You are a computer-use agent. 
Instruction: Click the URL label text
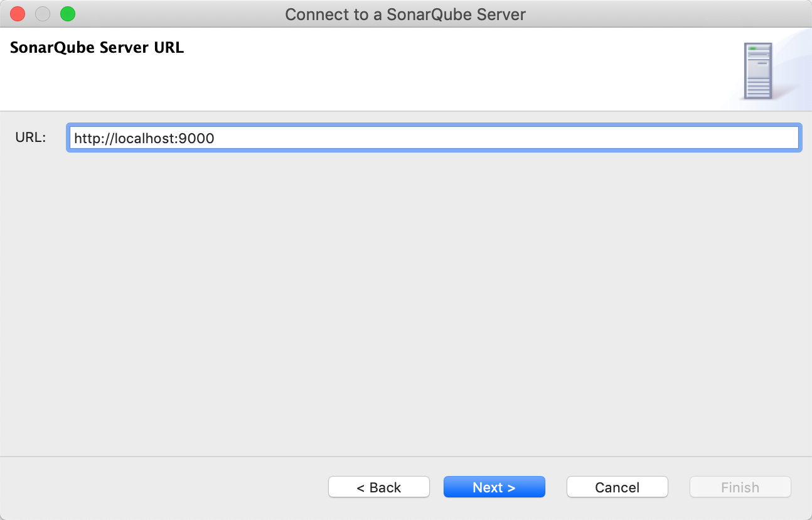coord(30,137)
